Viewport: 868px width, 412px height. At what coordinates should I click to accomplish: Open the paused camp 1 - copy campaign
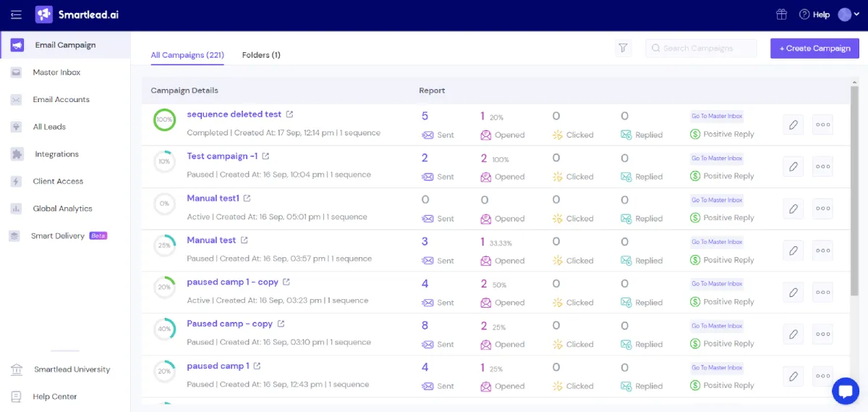pyautogui.click(x=232, y=282)
